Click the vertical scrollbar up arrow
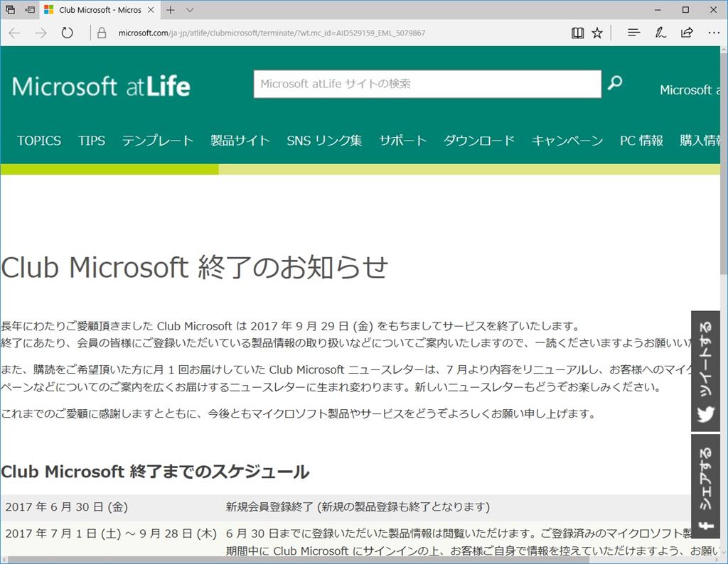 point(724,50)
